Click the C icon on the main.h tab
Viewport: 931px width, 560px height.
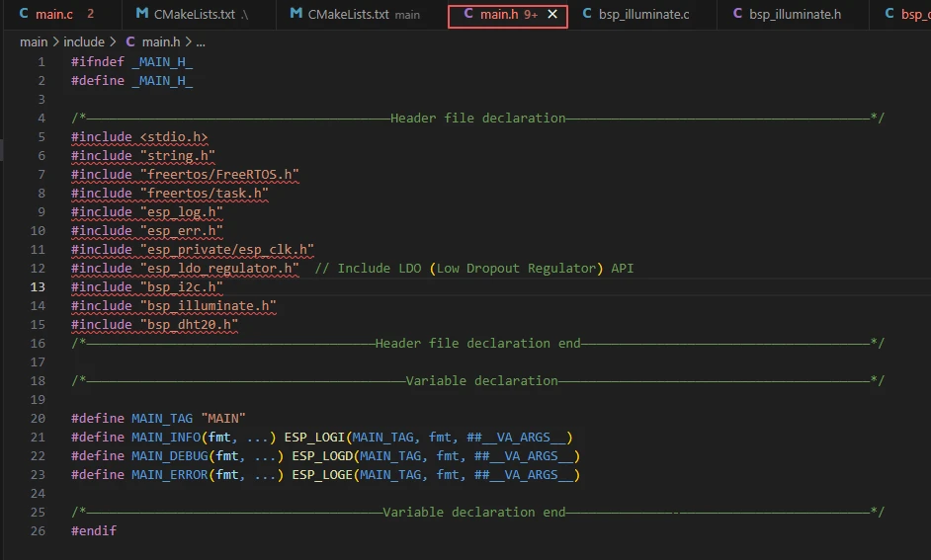pyautogui.click(x=467, y=15)
